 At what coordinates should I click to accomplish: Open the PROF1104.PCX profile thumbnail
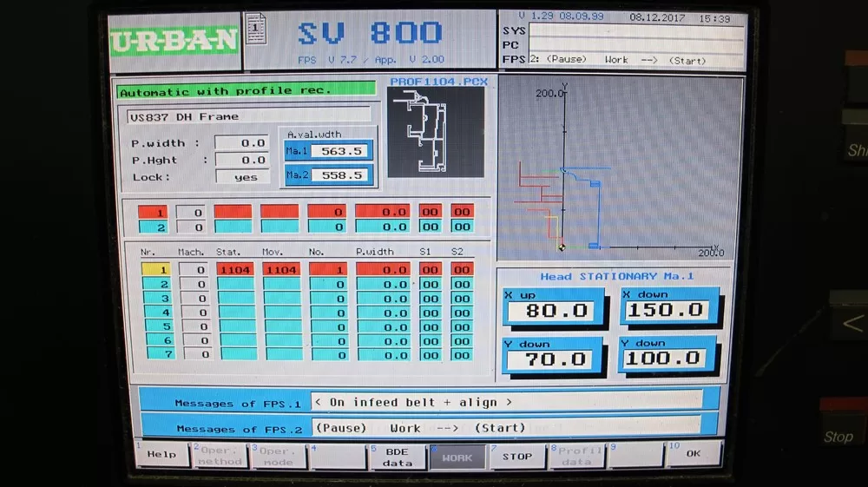click(435, 131)
